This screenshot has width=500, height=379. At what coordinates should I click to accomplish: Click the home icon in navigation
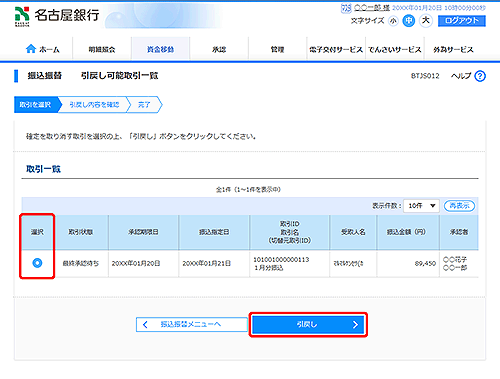[31, 49]
